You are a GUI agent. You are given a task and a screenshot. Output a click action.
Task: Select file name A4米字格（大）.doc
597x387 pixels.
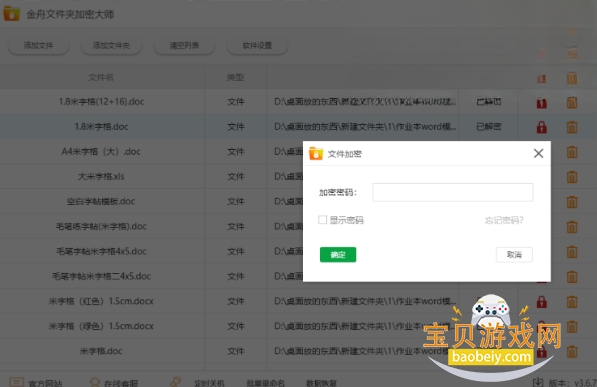point(101,152)
